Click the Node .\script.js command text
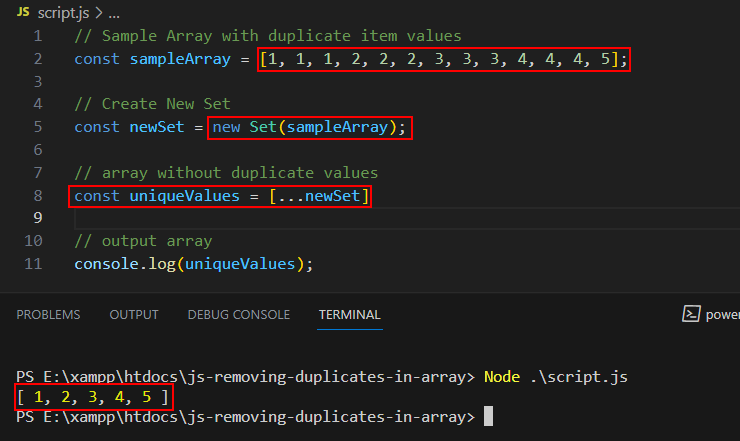Screen dimensions: 740x441 (x=556, y=377)
